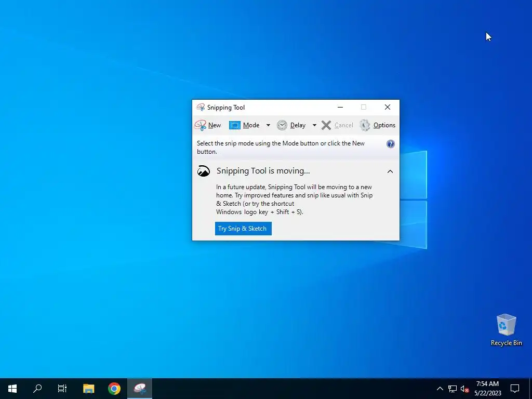Start a new snip with New button
Viewport: 532px width, 399px height.
(x=208, y=125)
